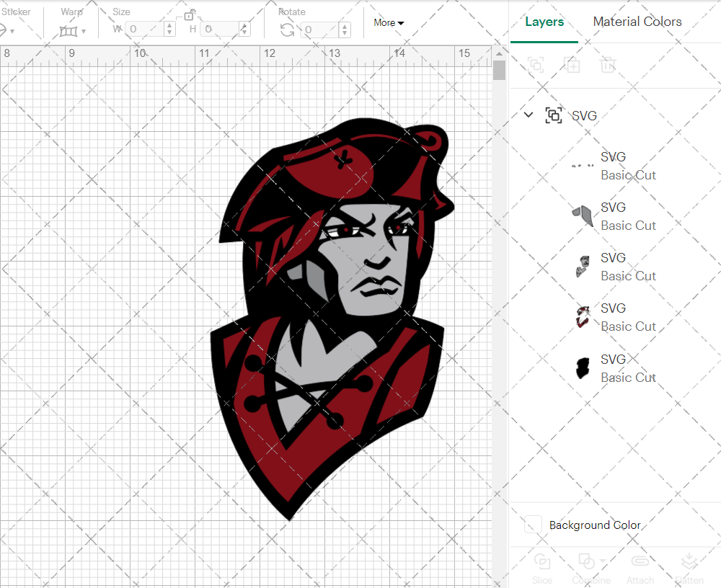The image size is (721, 588).
Task: Click the Slice button
Action: point(542,569)
